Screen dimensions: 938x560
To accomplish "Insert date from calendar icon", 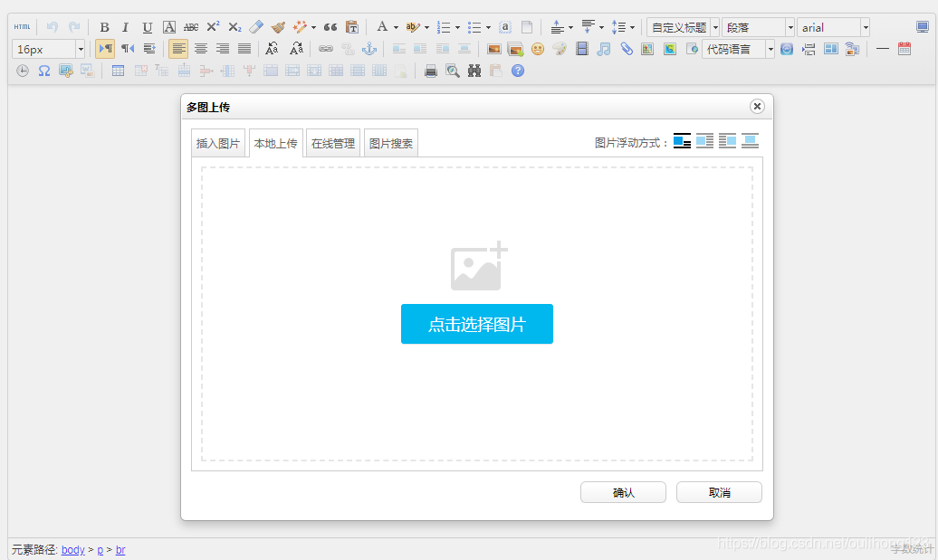I will (x=904, y=49).
